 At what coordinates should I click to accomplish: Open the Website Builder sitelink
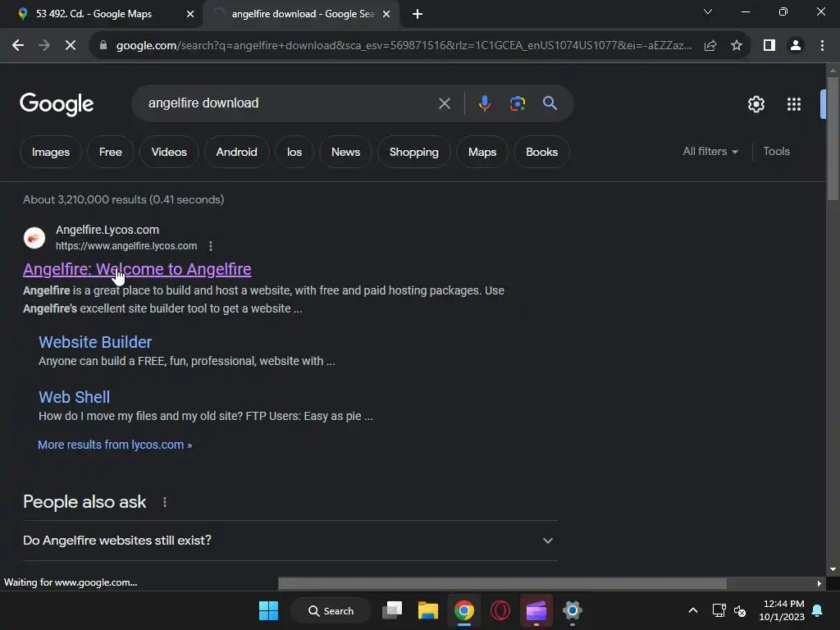coord(95,342)
